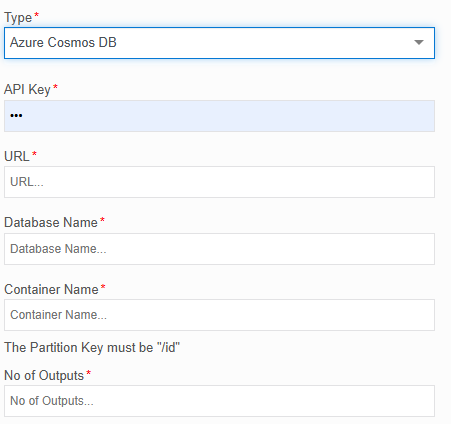Screen dimensions: 451x424
Task: Click the Database Name label
Action: click(x=51, y=222)
